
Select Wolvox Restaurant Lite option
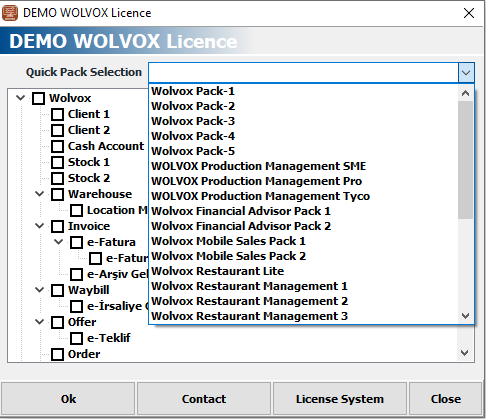point(303,271)
